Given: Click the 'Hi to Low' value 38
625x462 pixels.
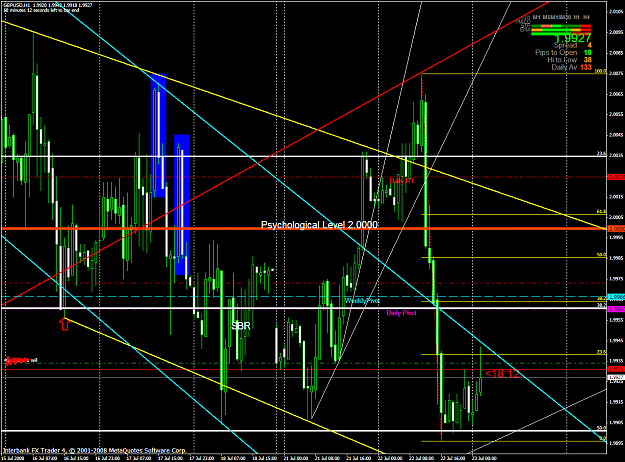Looking at the screenshot, I should click(588, 60).
